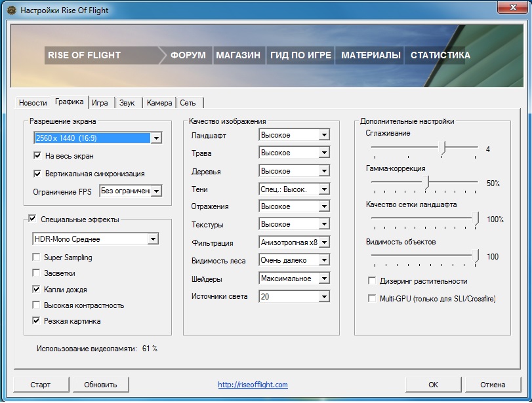
Task: Expand the screen resolution 2560 x 1440 dropdown
Action: click(x=156, y=138)
